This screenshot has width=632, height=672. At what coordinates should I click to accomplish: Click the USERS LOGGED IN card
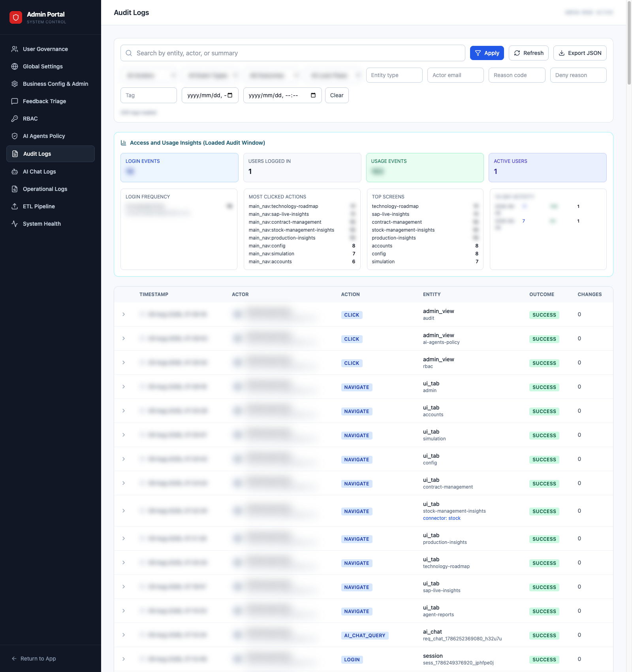pos(302,168)
